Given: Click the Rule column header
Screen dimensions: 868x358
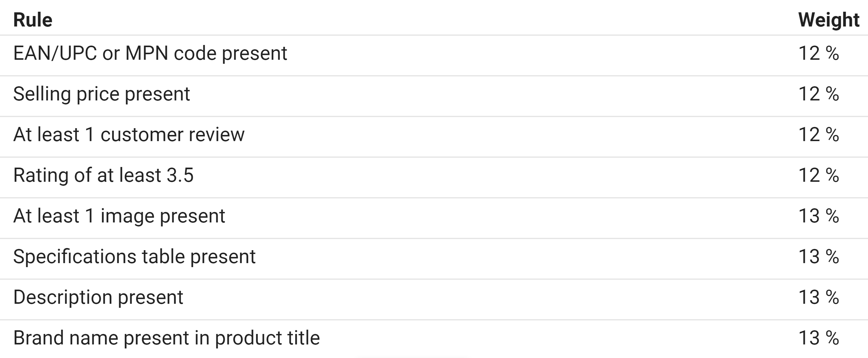Looking at the screenshot, I should click(x=33, y=20).
